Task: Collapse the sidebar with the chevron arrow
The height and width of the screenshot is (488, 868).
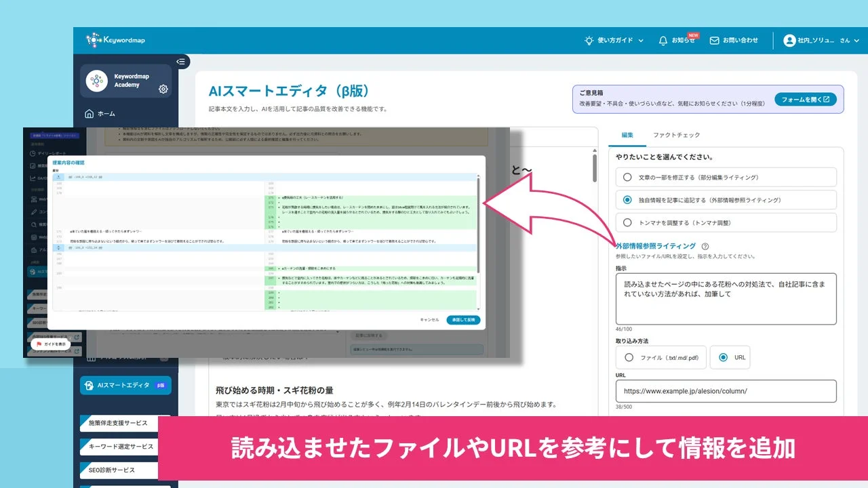Action: coord(180,62)
